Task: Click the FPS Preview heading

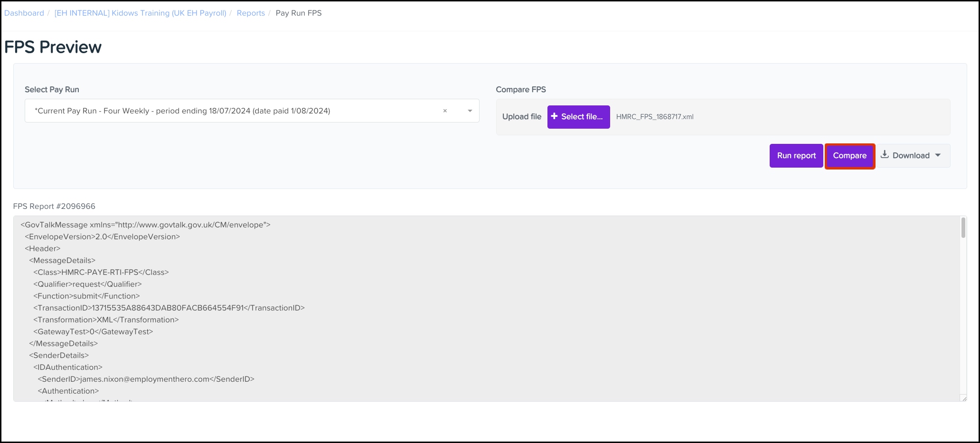Action: pos(53,47)
